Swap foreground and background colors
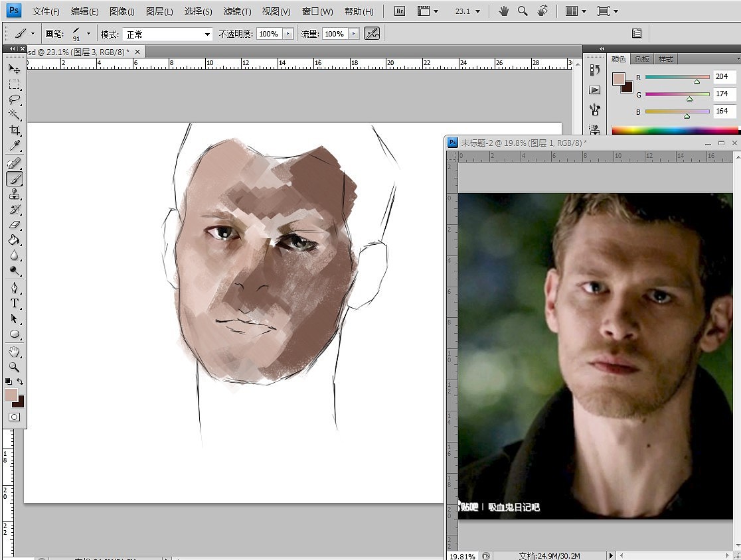The image size is (741, 560). [20, 381]
